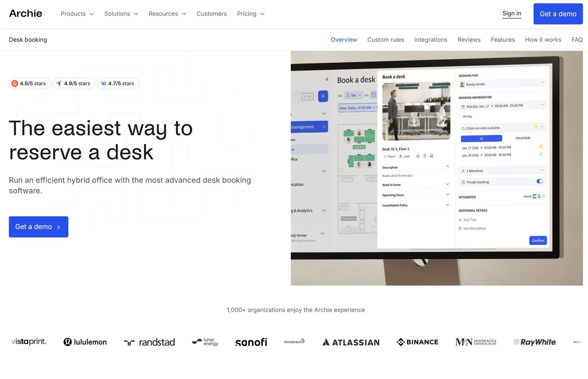The image size is (588, 379).
Task: Click the calendar icon beside the Me selector
Action: pyautogui.click(x=373, y=95)
